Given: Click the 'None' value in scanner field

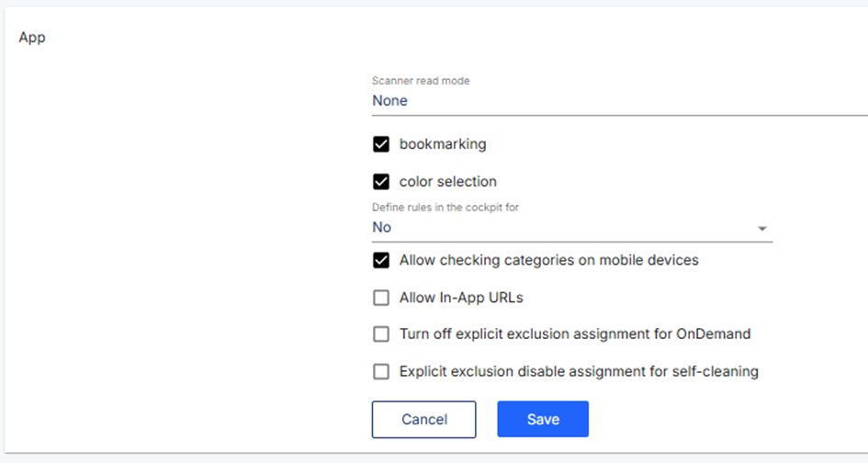Looking at the screenshot, I should 389,101.
